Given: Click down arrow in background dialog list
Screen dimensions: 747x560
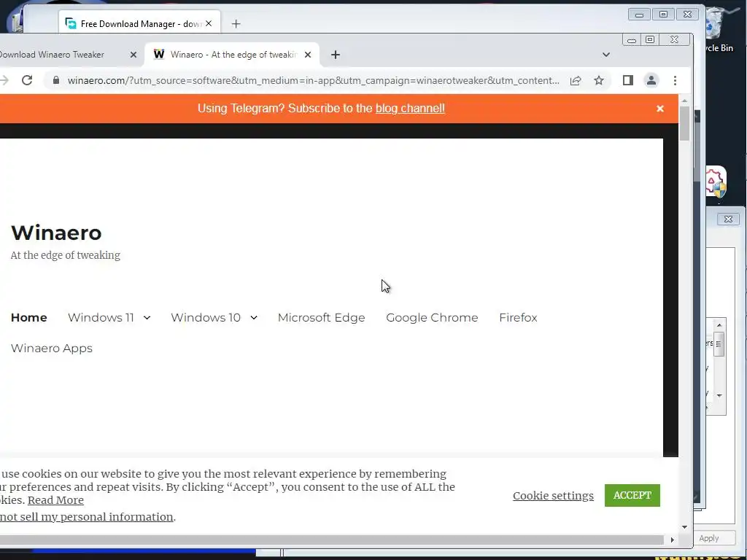Looking at the screenshot, I should (719, 396).
